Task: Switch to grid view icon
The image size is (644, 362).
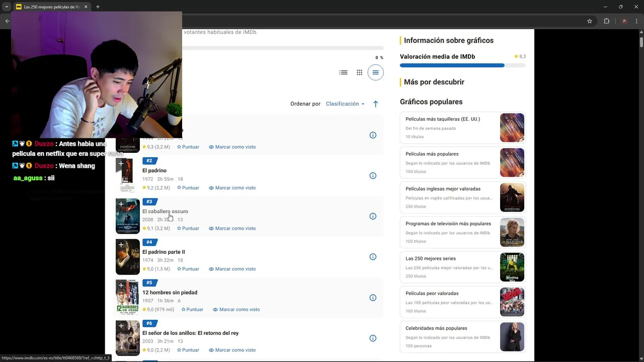Action: coord(359,72)
